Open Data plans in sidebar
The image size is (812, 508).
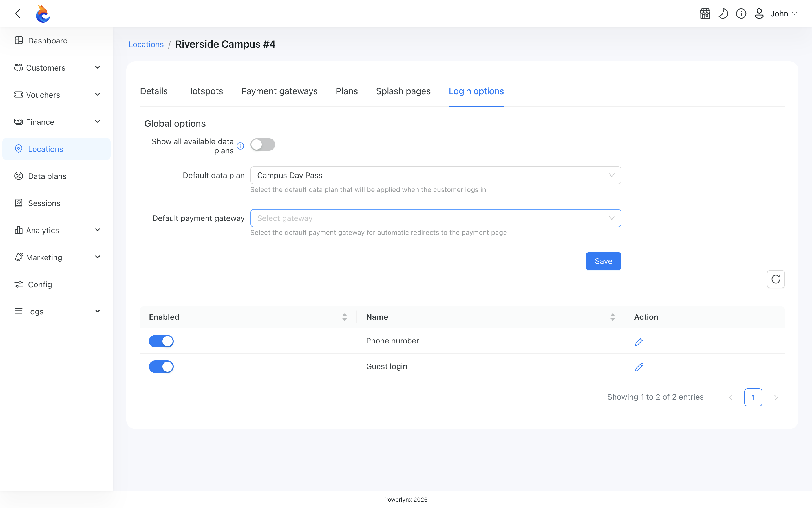pos(56,176)
